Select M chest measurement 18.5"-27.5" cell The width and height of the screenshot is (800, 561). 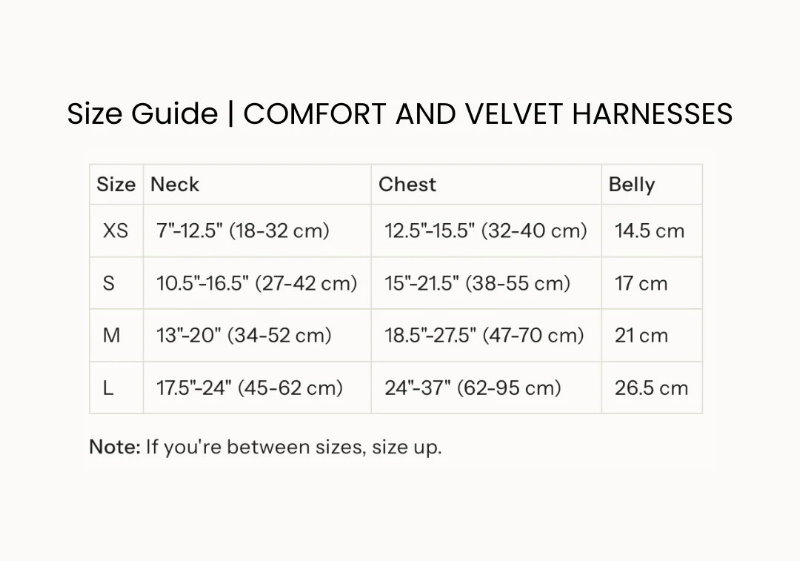pos(484,335)
